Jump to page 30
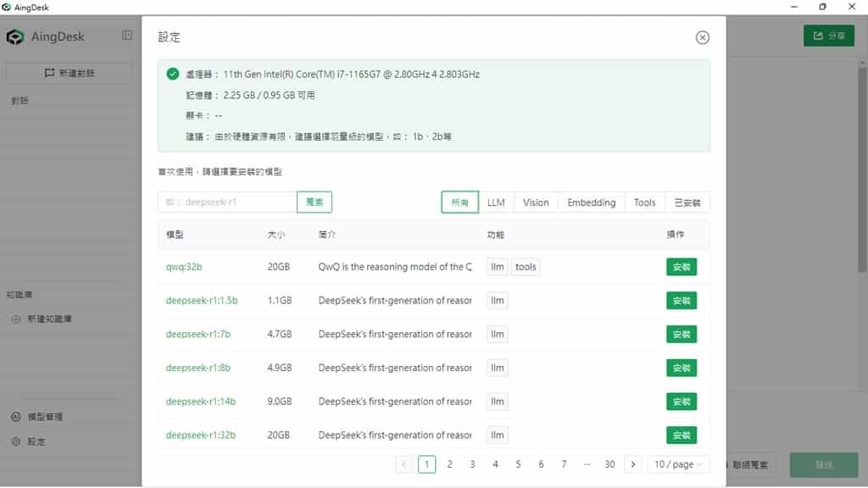This screenshot has width=868, height=488. click(609, 464)
